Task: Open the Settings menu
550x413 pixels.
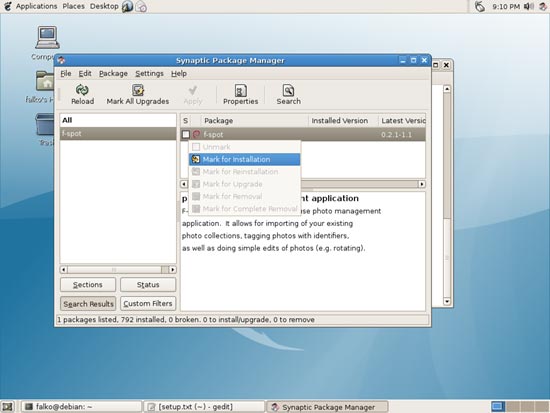Action: (x=149, y=73)
